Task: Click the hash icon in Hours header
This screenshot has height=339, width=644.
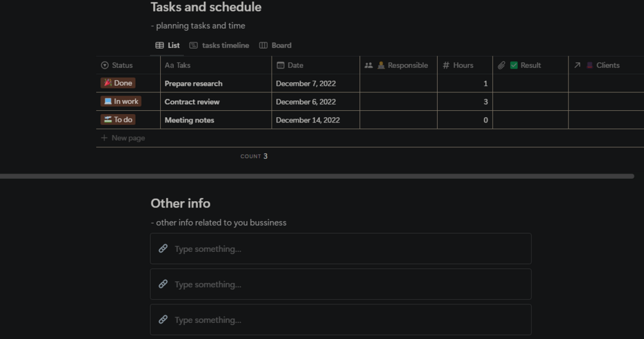Action: click(x=446, y=65)
